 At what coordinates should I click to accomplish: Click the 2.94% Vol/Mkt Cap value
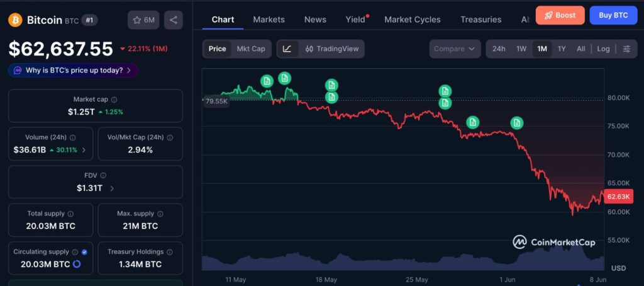[140, 150]
